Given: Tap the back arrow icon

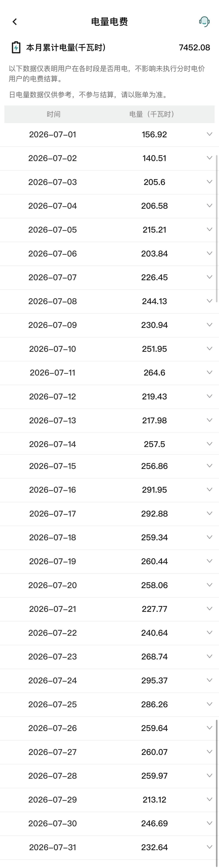Looking at the screenshot, I should [x=15, y=22].
